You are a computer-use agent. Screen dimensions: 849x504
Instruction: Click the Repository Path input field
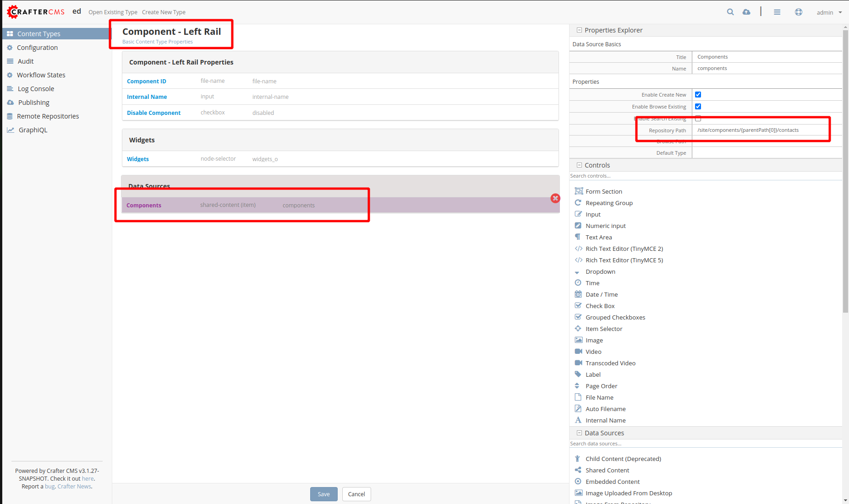pyautogui.click(x=761, y=130)
